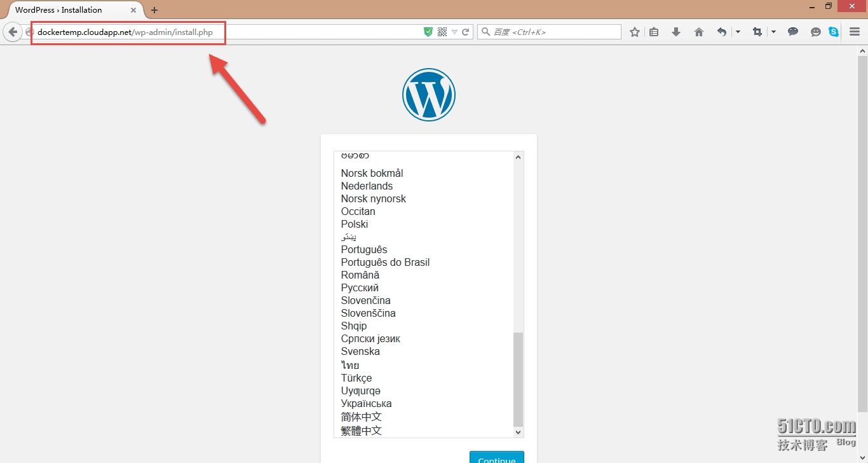
Task: Reload the page with the refresh icon
Action: tap(466, 32)
